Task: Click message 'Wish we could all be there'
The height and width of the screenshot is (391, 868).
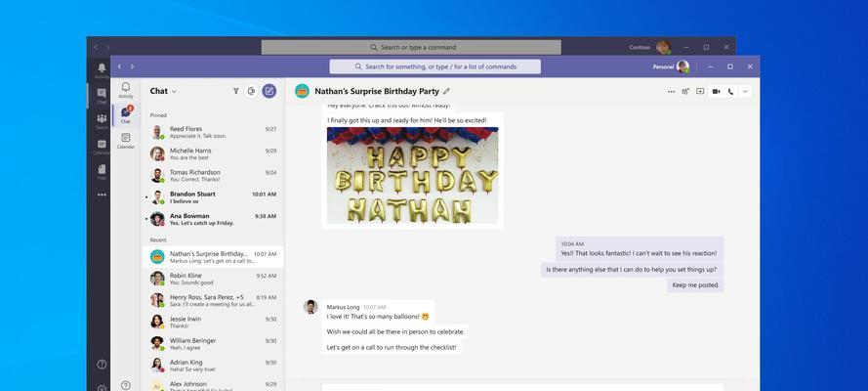Action: pos(395,332)
